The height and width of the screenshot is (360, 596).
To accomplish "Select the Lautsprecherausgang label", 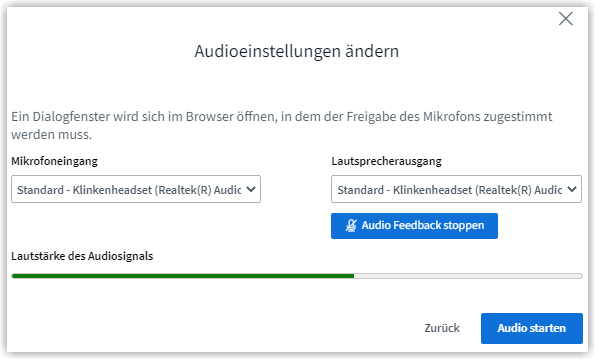I will (387, 161).
